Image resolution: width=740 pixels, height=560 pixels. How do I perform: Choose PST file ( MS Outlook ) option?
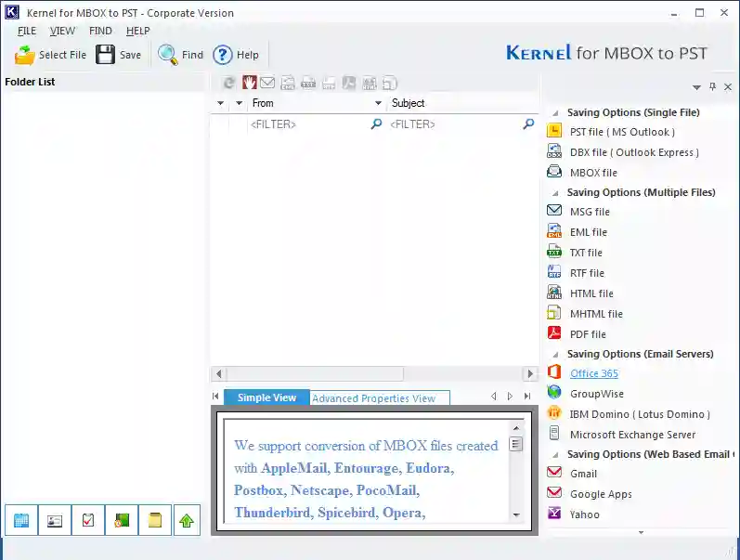coord(622,132)
